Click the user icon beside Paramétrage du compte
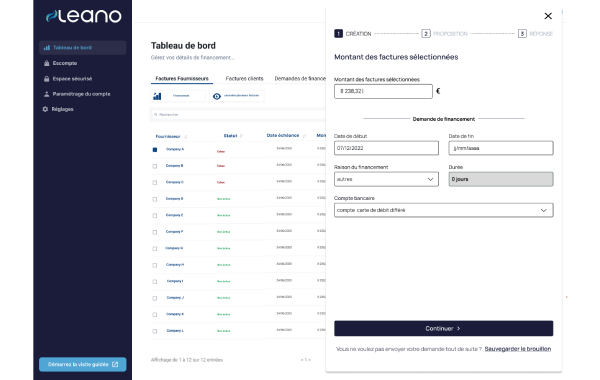The image size is (600, 380). (47, 94)
